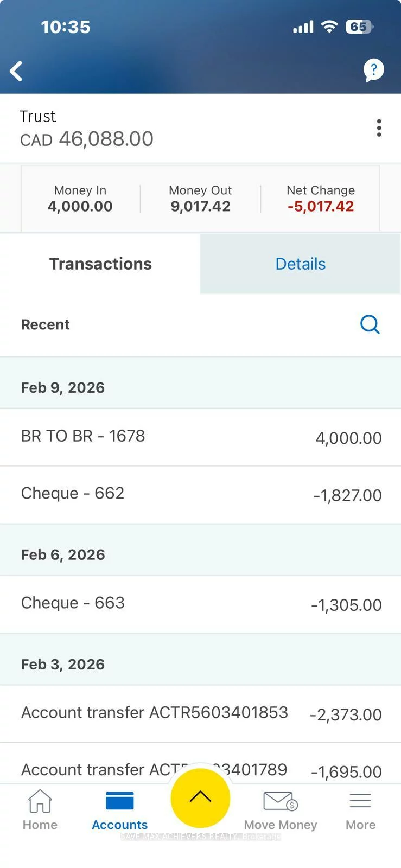Tap the Money In summary box
Viewport: 401px width, 868px height.
(80, 199)
